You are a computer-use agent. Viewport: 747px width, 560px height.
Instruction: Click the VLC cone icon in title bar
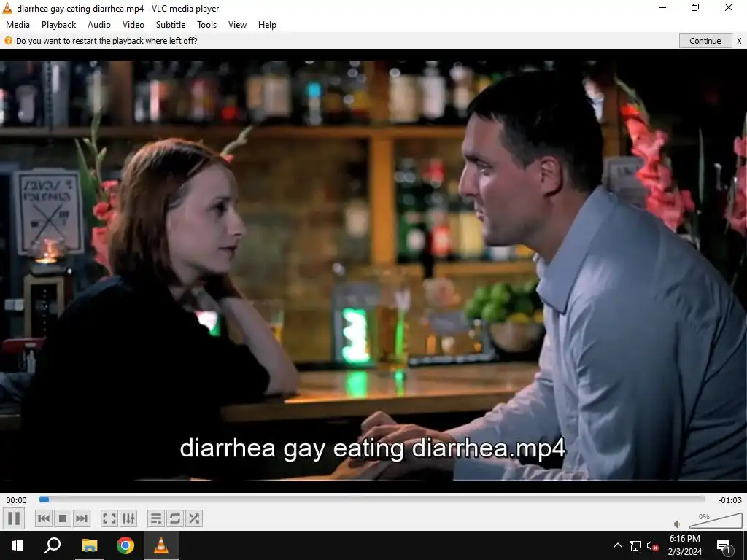[7, 8]
